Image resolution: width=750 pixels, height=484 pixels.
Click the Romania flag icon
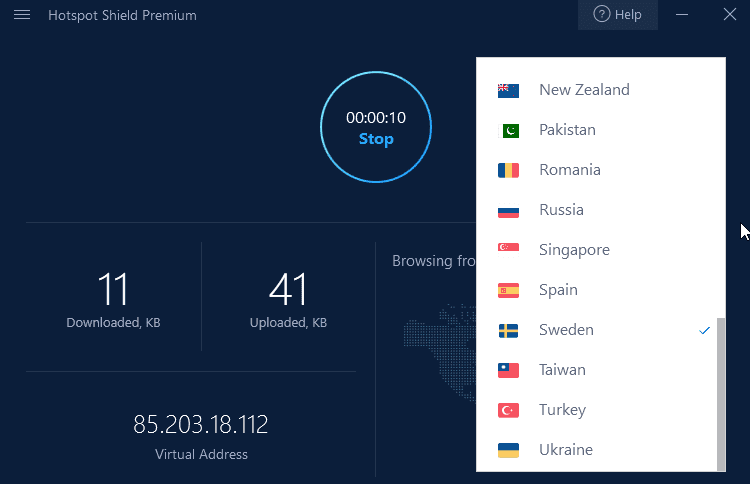[x=508, y=170]
